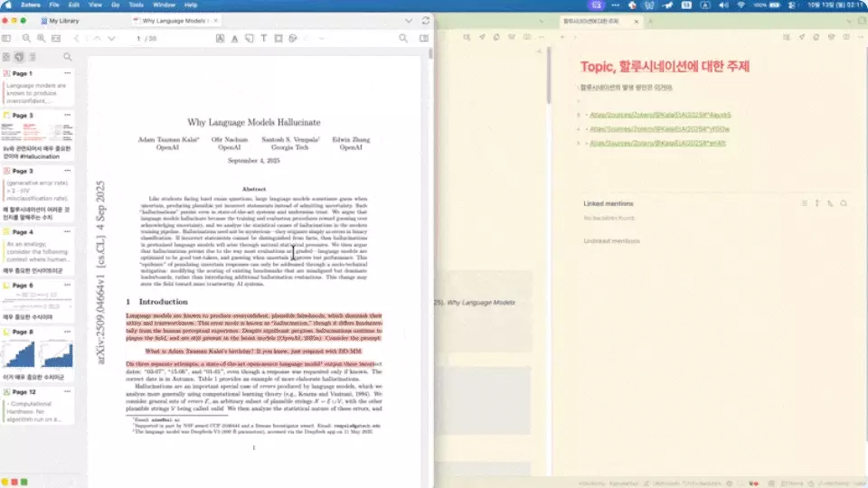This screenshot has height=488, width=868.
Task: Sync the Zotero library
Action: (425, 21)
